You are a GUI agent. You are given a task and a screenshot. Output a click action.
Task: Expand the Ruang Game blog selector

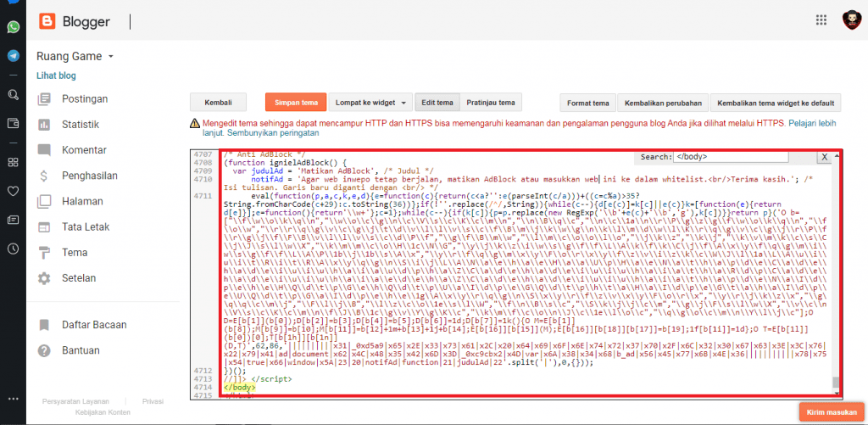pos(75,57)
